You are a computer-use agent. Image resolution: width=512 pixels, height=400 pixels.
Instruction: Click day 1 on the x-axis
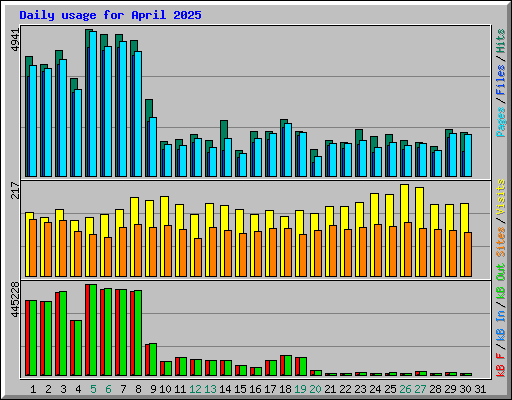33,389
